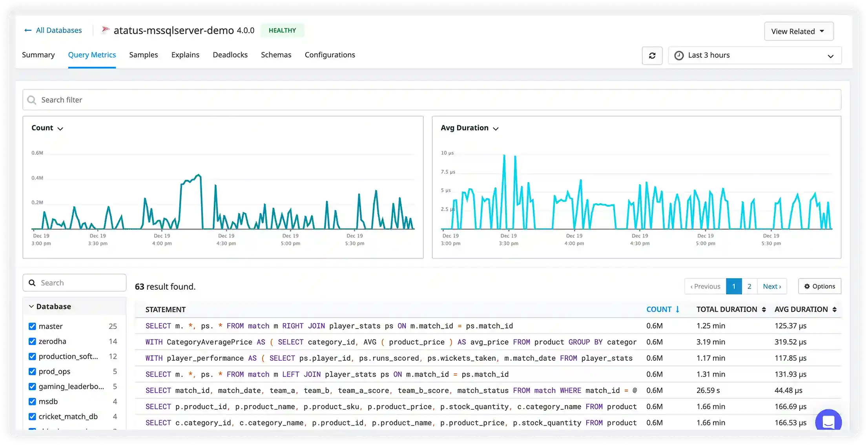Switch to the Samples tab
Screen dimensions: 868x445
143,55
